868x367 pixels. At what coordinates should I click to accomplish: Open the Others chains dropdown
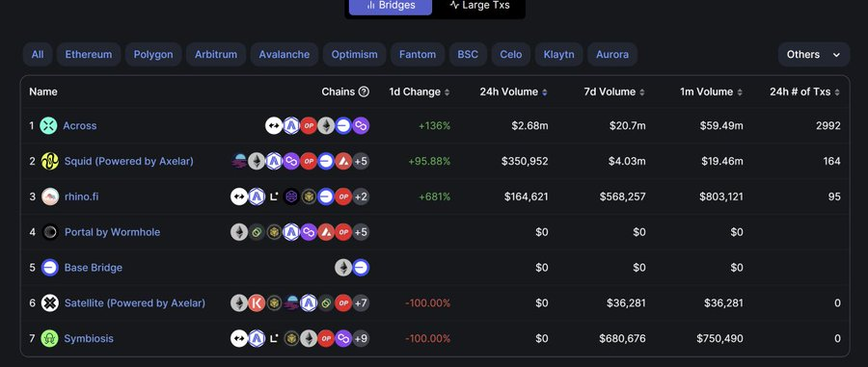tap(814, 54)
